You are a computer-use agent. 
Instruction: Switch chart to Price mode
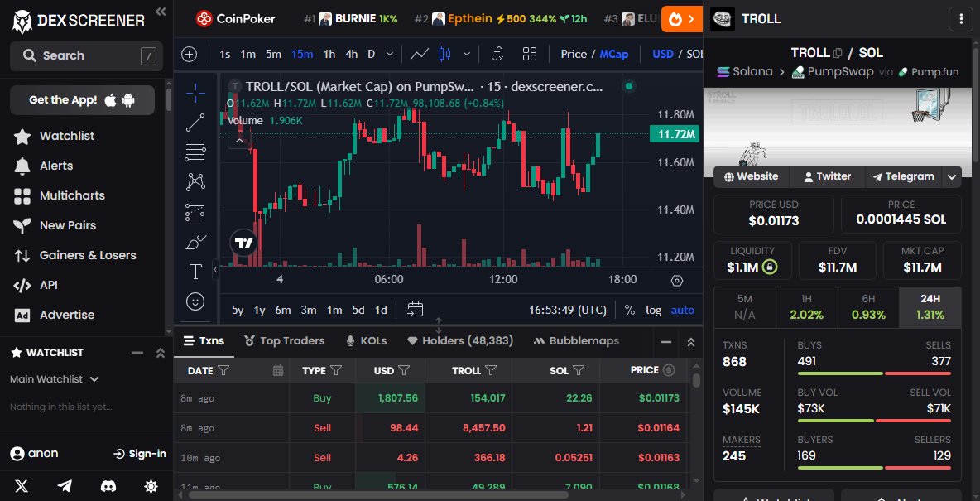pos(573,55)
